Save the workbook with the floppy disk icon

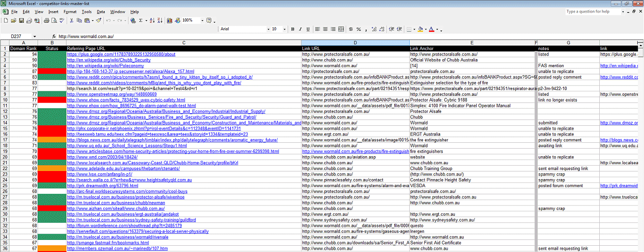(x=21, y=20)
